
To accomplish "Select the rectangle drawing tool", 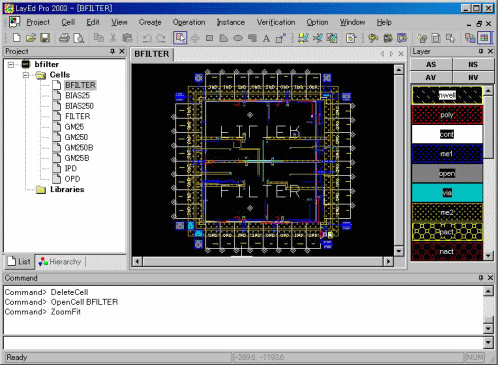I will (209, 38).
